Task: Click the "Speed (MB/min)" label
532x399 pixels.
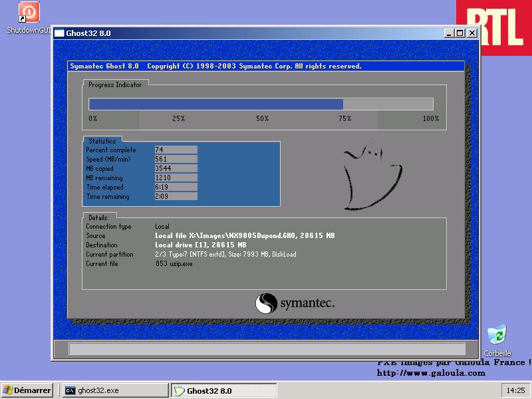Action: 108,159
